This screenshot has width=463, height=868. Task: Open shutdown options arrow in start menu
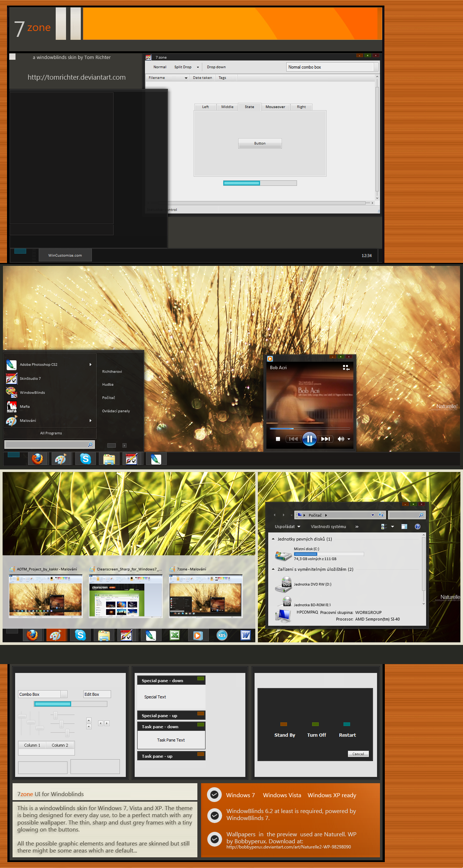(124, 445)
